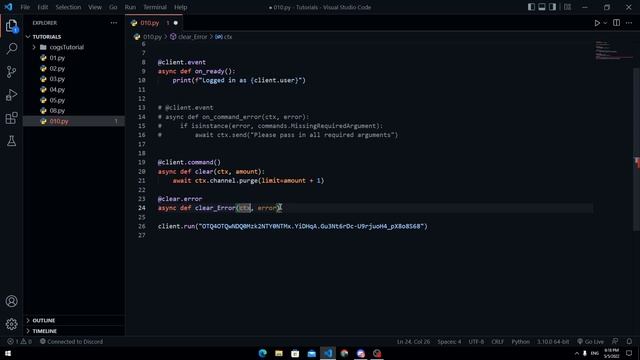Toggle secondary side bar layout icon
The width and height of the screenshot is (640, 360).
click(552, 7)
